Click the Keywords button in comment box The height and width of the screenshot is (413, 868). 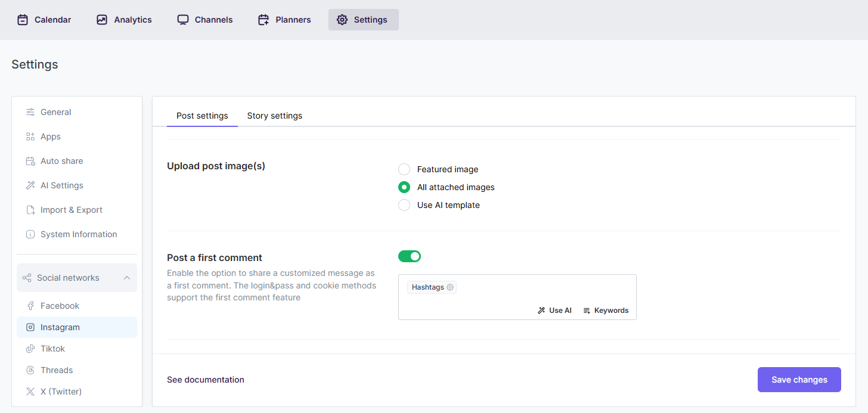click(606, 310)
